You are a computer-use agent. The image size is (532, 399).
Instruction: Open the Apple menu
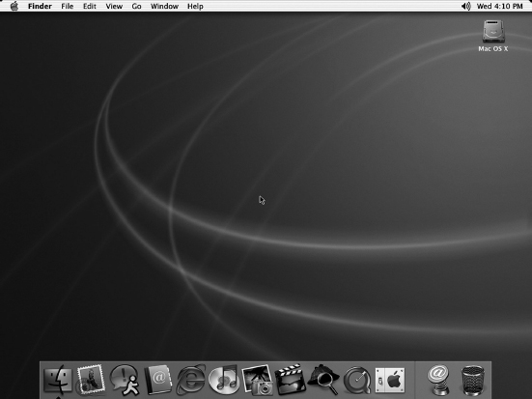pyautogui.click(x=14, y=6)
